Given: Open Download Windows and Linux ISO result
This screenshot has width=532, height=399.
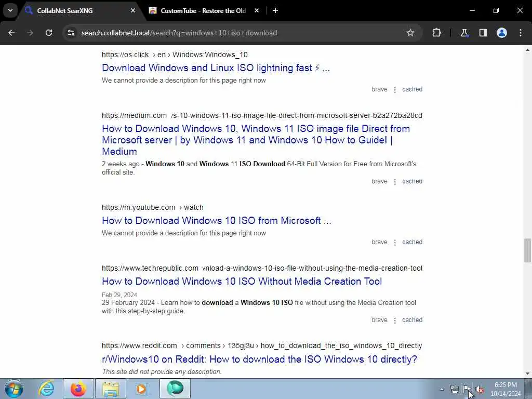Looking at the screenshot, I should tap(216, 68).
